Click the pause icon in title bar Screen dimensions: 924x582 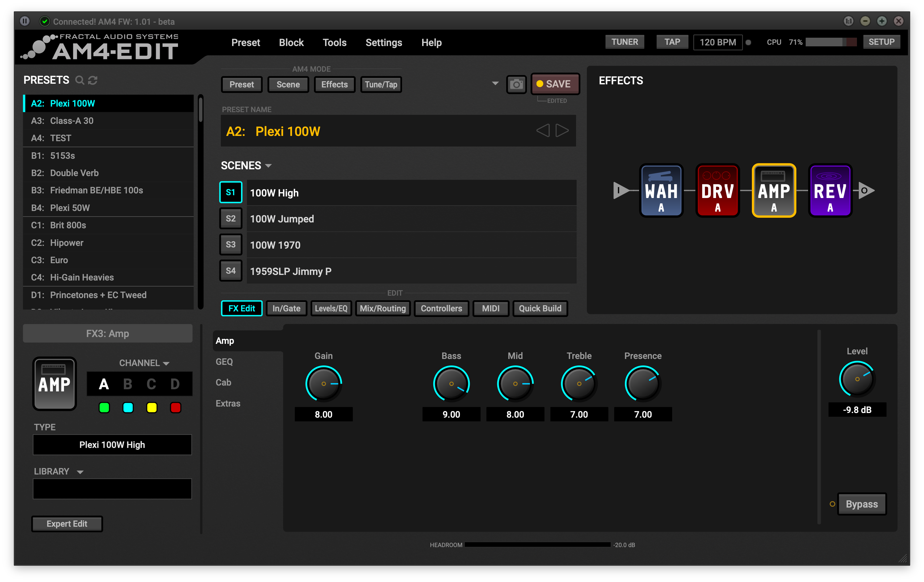pyautogui.click(x=25, y=21)
